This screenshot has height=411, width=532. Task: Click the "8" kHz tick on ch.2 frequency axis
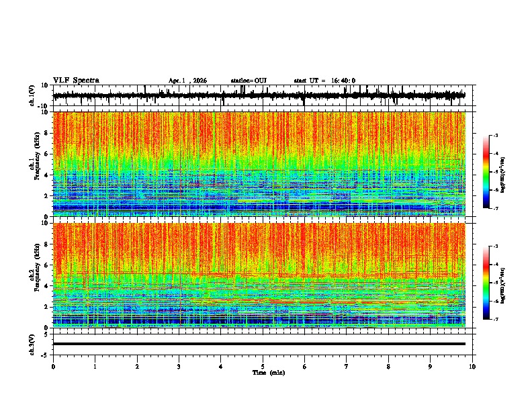46,244
